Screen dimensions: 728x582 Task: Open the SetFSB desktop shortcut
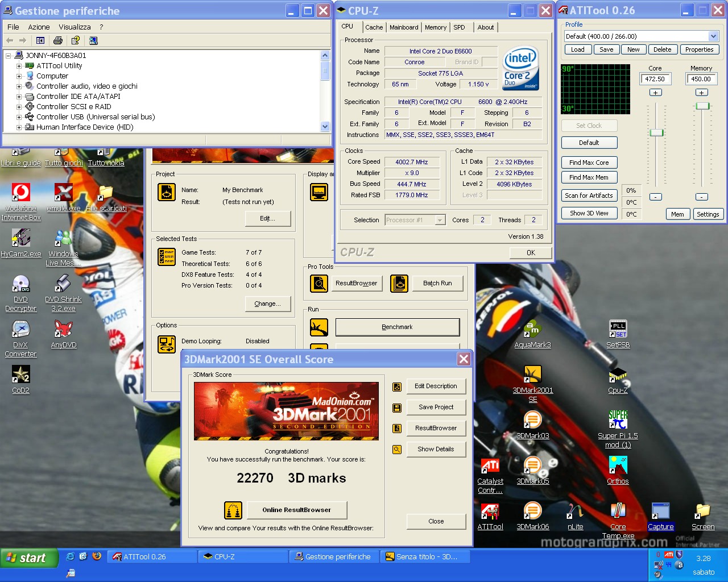[618, 334]
